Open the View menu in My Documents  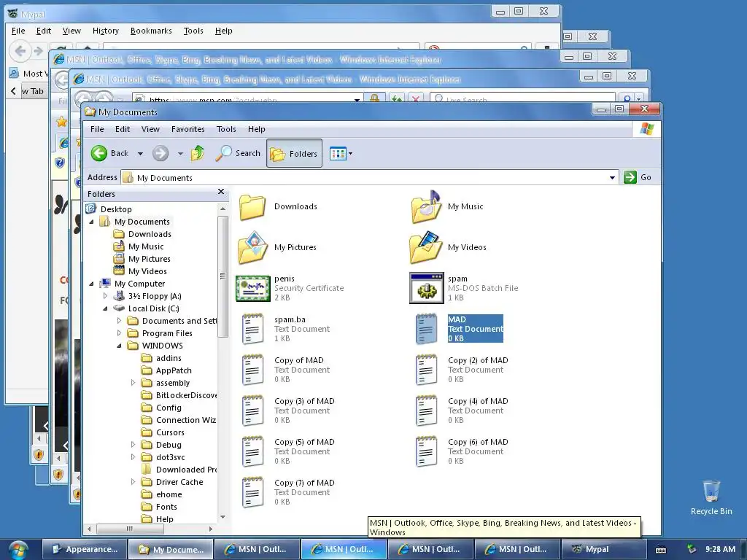coord(150,129)
